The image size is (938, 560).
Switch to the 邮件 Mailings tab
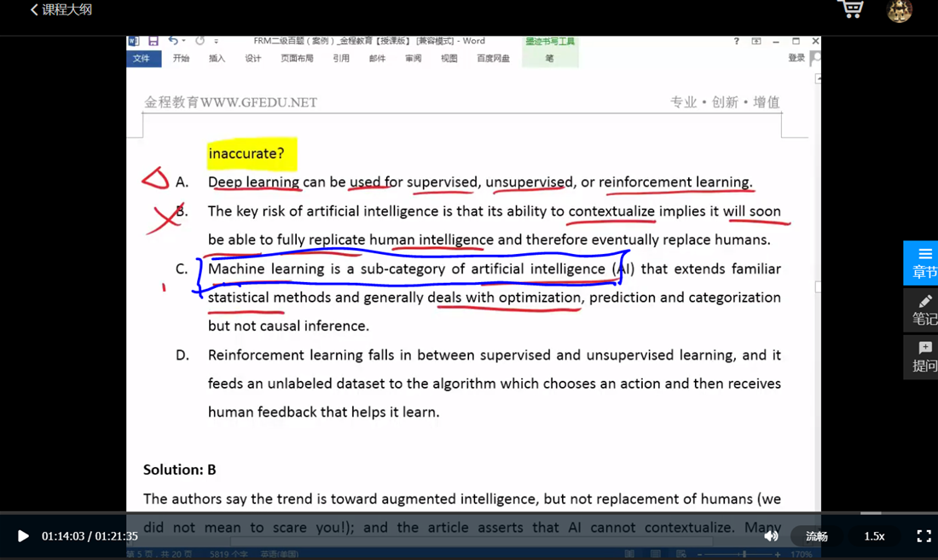pos(377,59)
